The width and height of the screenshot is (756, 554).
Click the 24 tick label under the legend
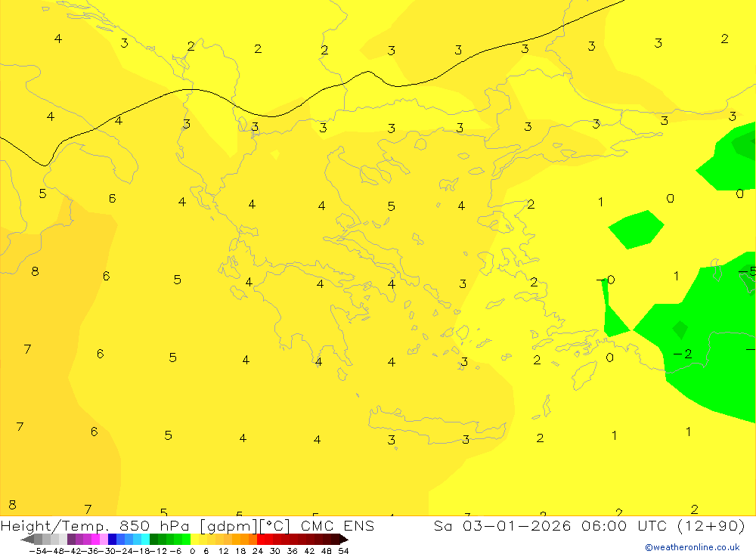click(258, 551)
